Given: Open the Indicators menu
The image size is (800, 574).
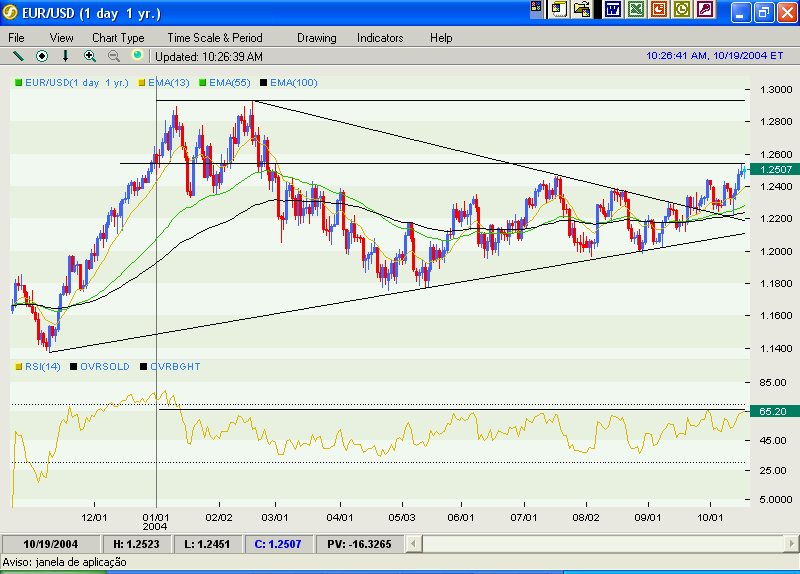Looking at the screenshot, I should coord(380,38).
